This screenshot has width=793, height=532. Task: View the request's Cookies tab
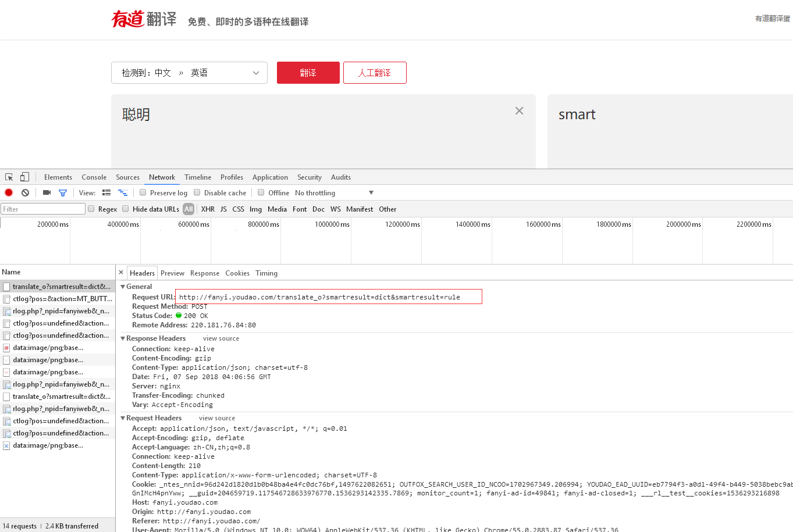point(237,273)
